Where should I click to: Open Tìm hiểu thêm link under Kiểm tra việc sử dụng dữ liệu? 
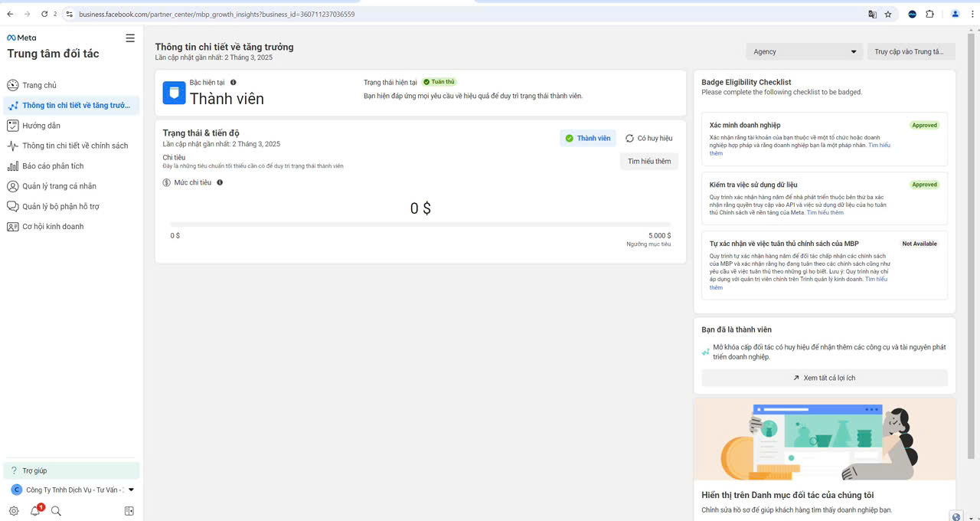pyautogui.click(x=825, y=212)
